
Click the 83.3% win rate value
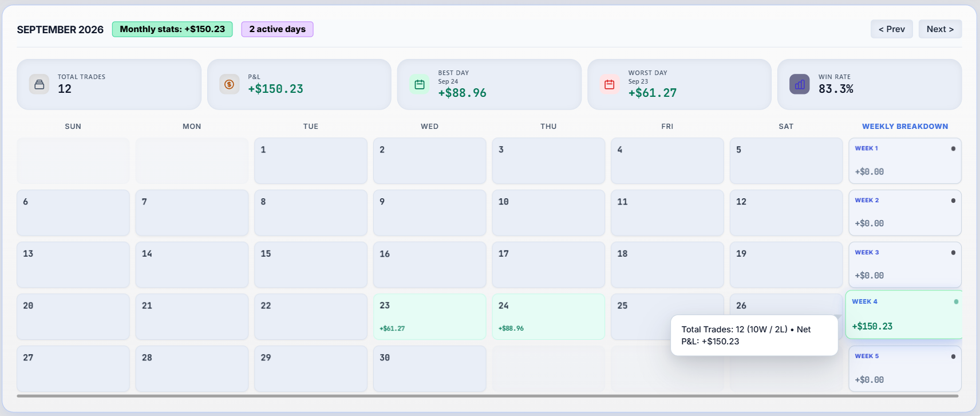pos(836,89)
